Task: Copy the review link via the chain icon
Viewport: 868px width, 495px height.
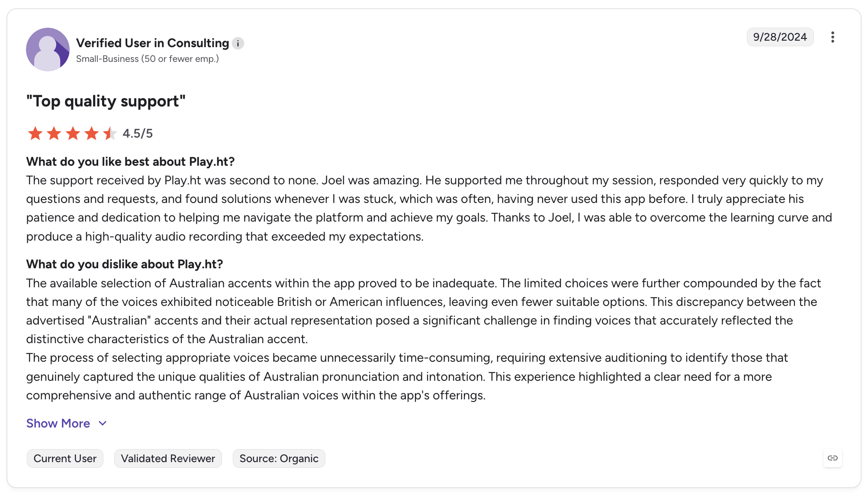Action: [833, 458]
